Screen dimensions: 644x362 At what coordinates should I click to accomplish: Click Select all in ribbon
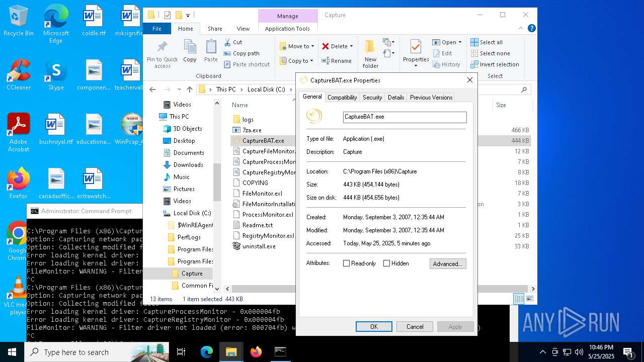(x=487, y=42)
